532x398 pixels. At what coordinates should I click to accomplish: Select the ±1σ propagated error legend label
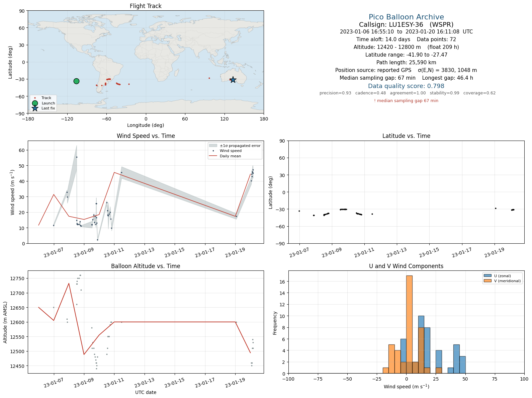(240, 146)
